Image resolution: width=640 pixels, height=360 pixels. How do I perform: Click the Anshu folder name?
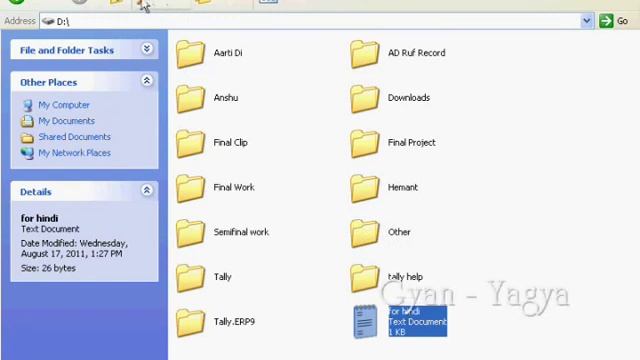(226, 98)
